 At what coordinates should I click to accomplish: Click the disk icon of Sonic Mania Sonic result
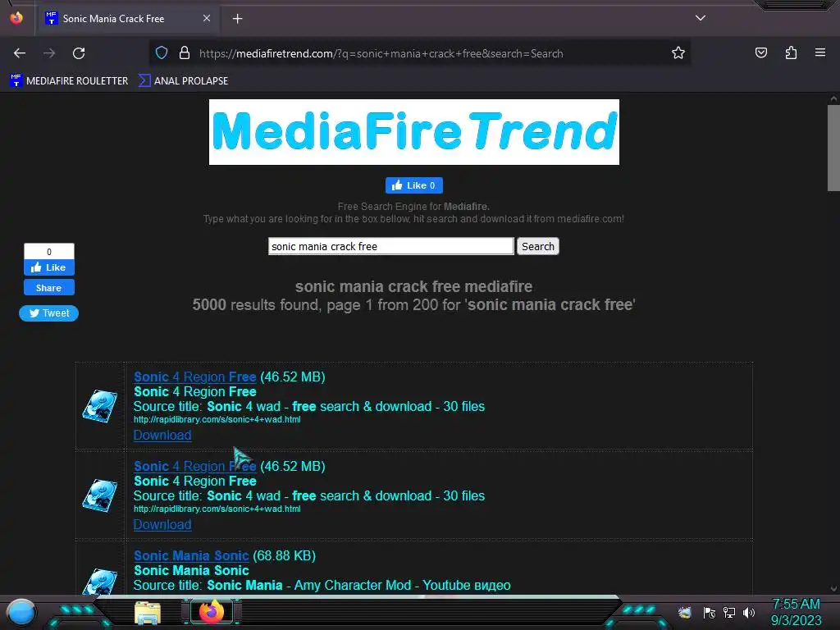99,582
